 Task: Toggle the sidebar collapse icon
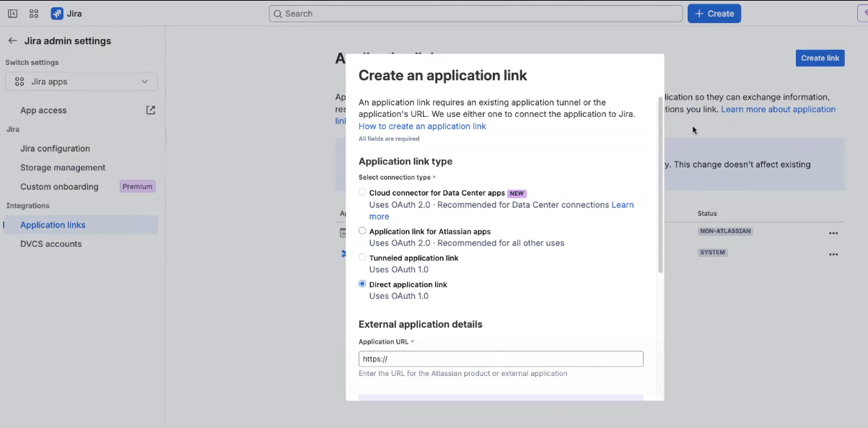coord(12,14)
